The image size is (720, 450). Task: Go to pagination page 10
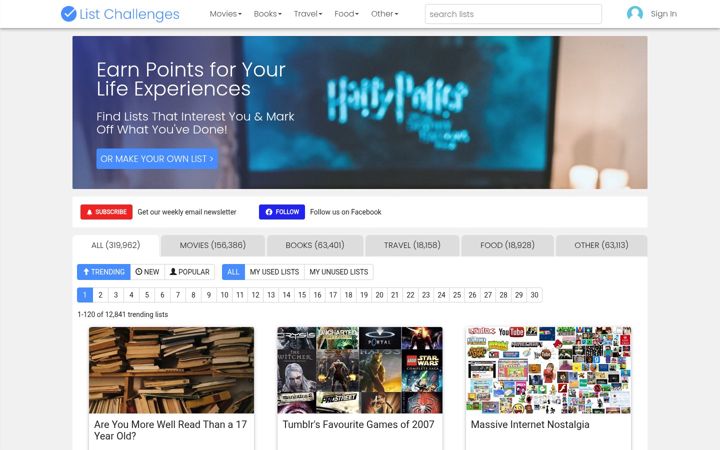coord(225,295)
